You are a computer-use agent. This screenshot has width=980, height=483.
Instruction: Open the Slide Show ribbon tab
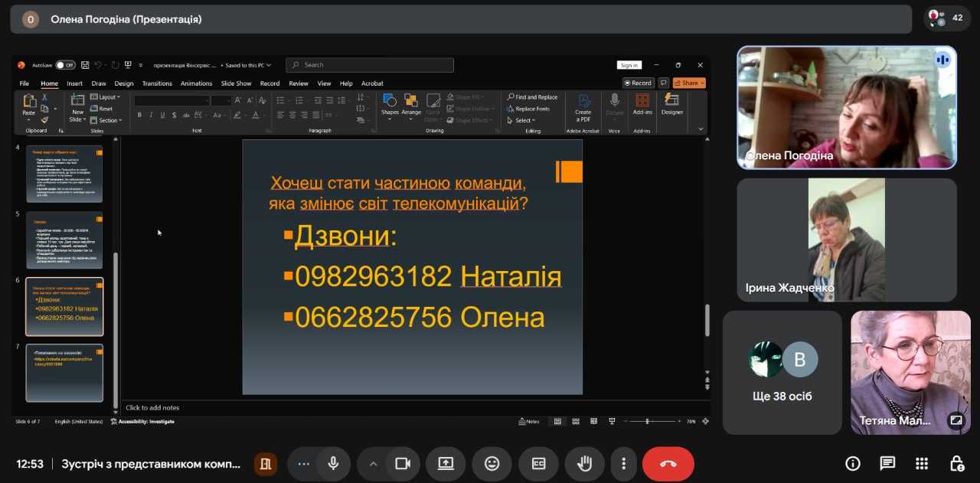coord(236,83)
